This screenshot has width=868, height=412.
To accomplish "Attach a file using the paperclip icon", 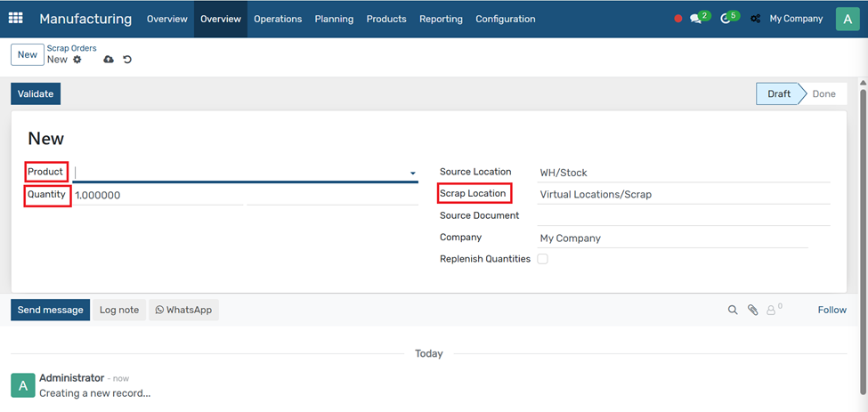I will coord(753,311).
